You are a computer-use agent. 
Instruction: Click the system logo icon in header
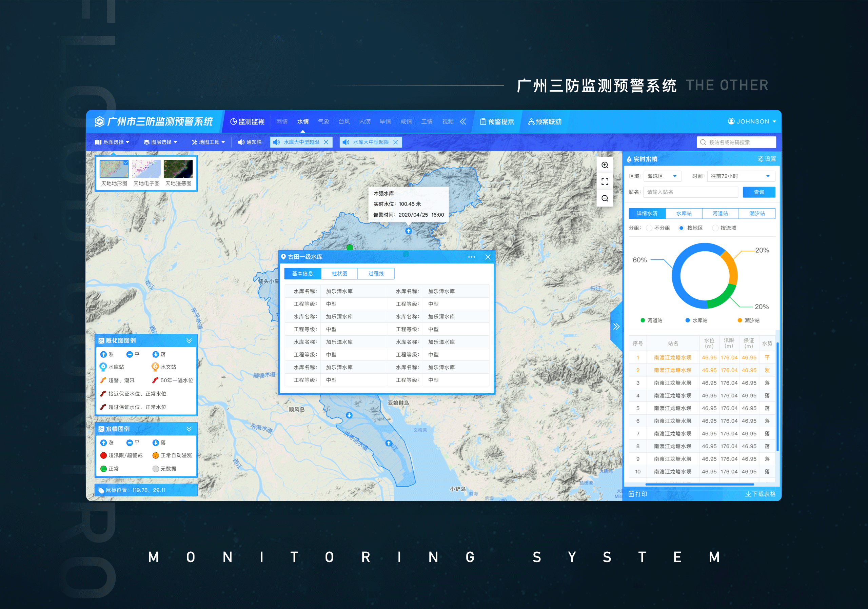point(99,121)
